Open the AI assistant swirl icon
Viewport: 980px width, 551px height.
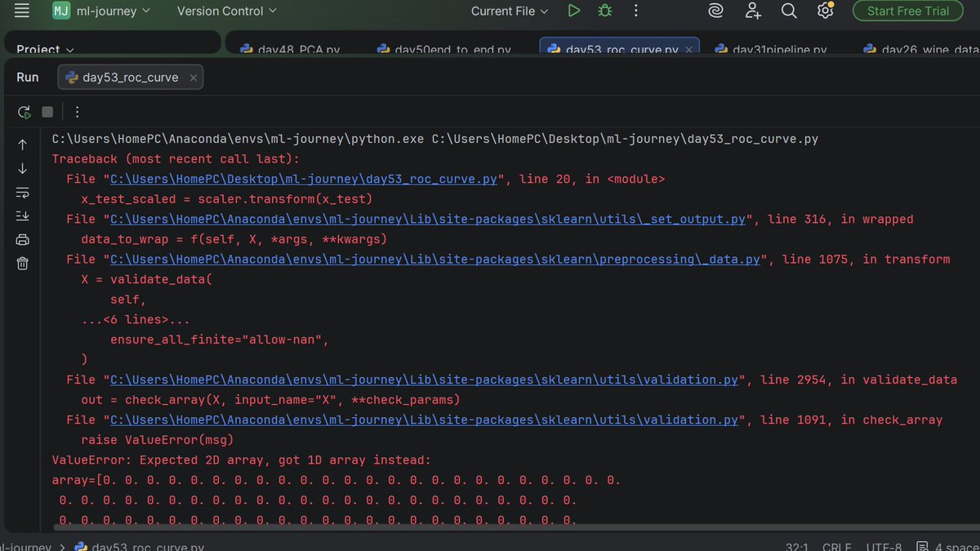point(716,11)
